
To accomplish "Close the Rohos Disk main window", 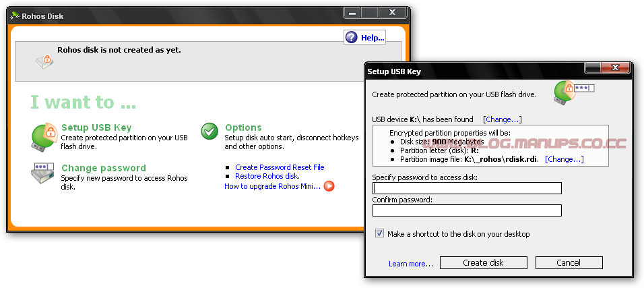I will [x=392, y=13].
